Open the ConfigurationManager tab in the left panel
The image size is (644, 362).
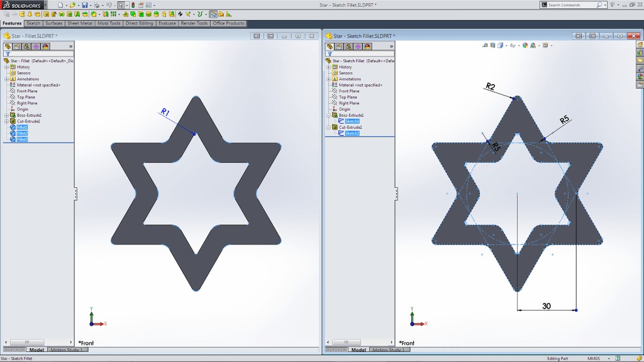(x=26, y=45)
